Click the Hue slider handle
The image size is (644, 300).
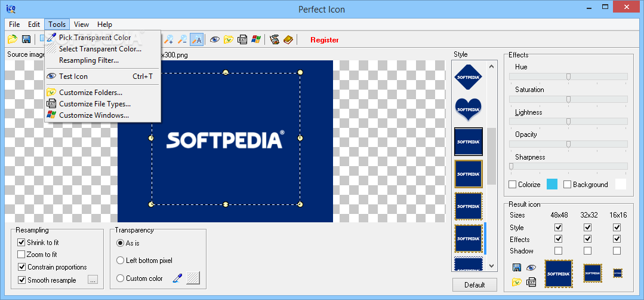click(x=568, y=77)
